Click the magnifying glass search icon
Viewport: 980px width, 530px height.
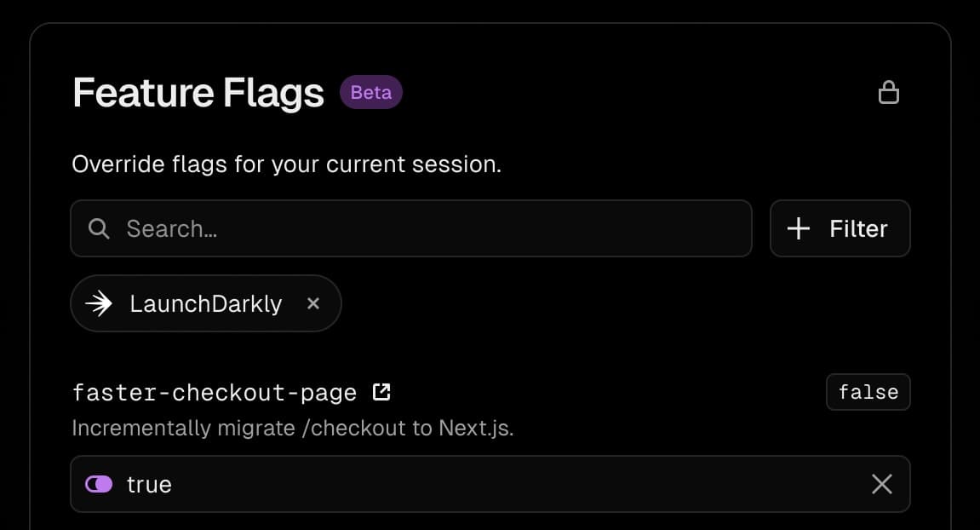tap(99, 228)
